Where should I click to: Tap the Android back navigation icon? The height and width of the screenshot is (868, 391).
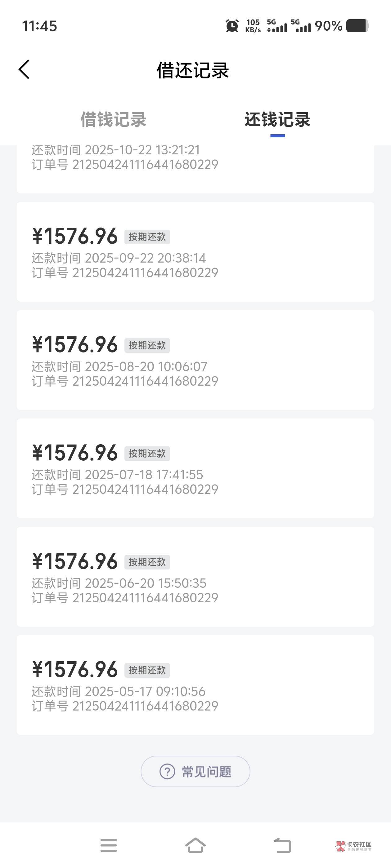282,845
